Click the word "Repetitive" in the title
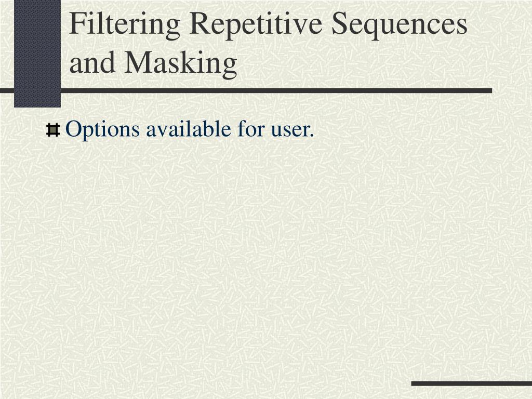The height and width of the screenshot is (399, 532). tap(256, 24)
